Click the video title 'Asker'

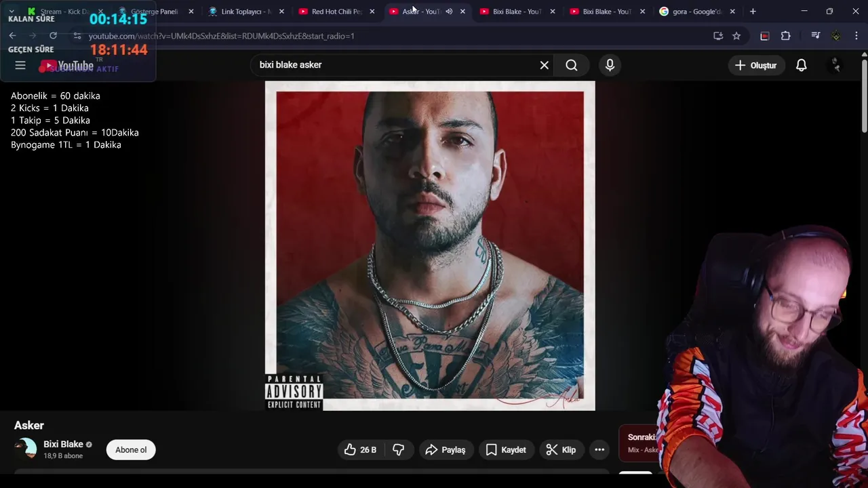click(x=29, y=426)
